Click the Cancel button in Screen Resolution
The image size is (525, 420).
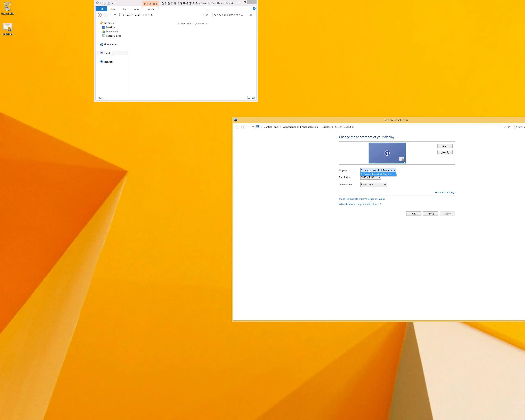click(x=430, y=214)
